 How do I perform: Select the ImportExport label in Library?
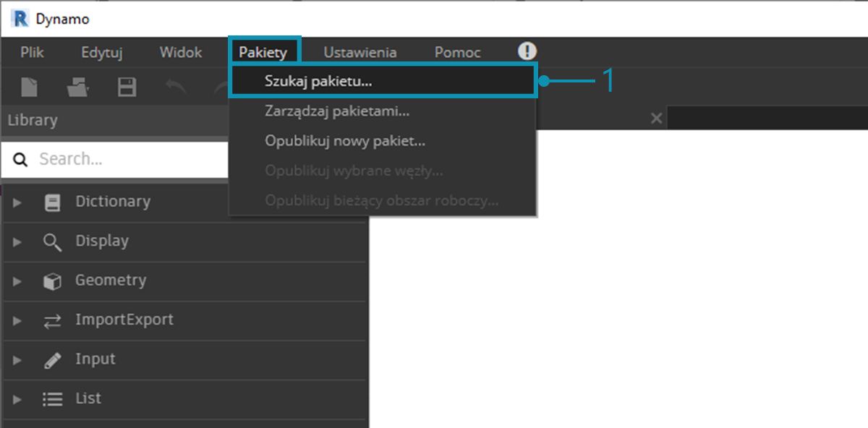[124, 320]
